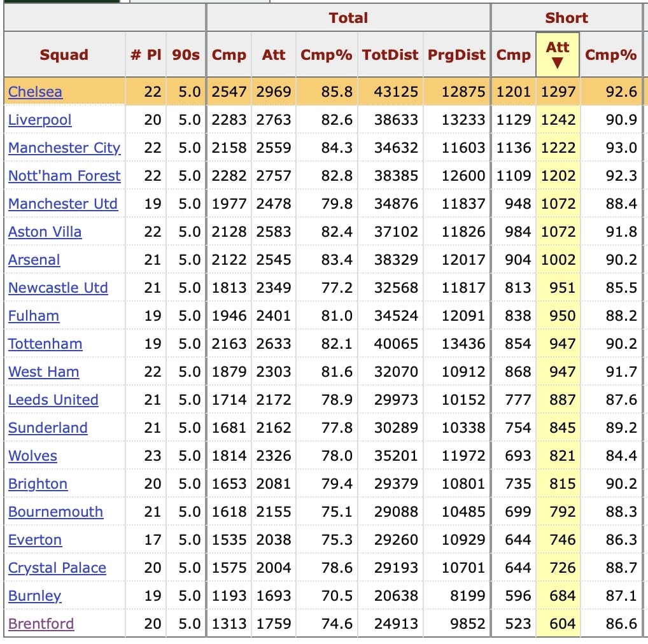
Task: Open the Arsenal squad link
Action: tap(34, 260)
